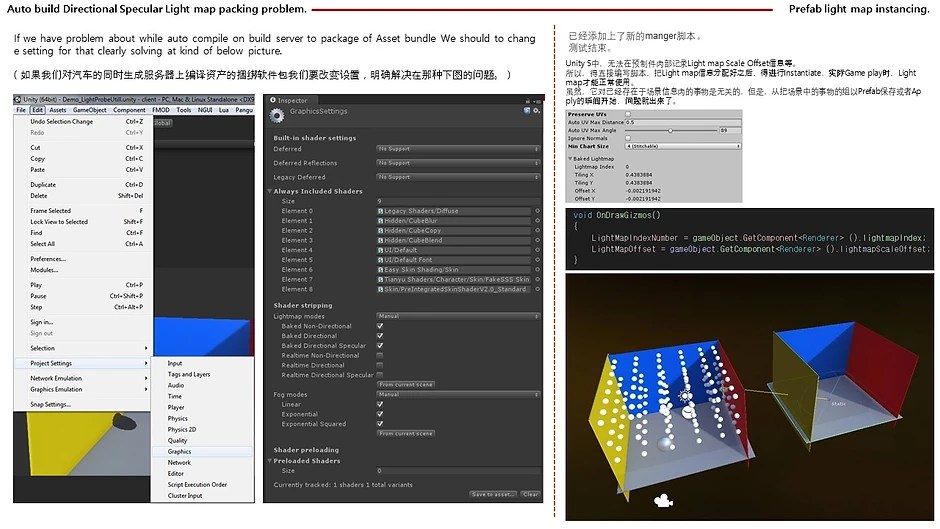
Task: Adjust the Auto UV Max Angle slider
Action: pyautogui.click(x=668, y=130)
